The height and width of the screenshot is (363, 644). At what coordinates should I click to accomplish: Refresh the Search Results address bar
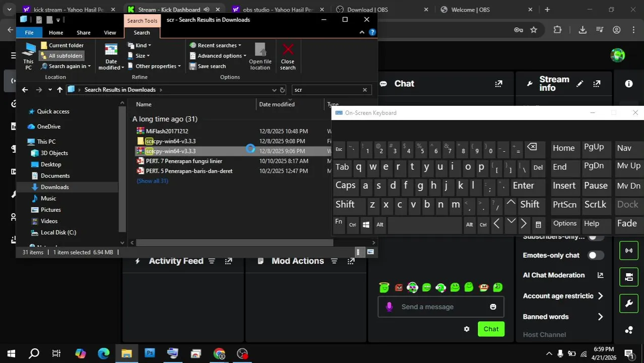[282, 90]
